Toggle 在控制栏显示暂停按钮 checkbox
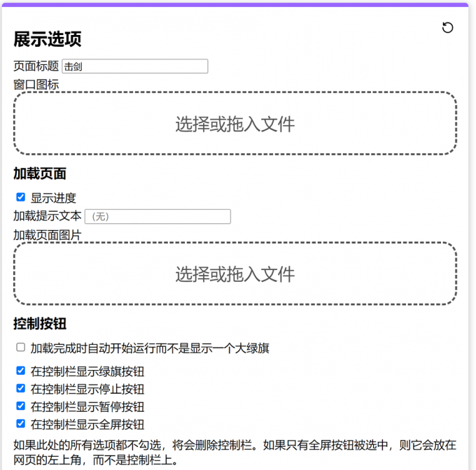 [20, 406]
